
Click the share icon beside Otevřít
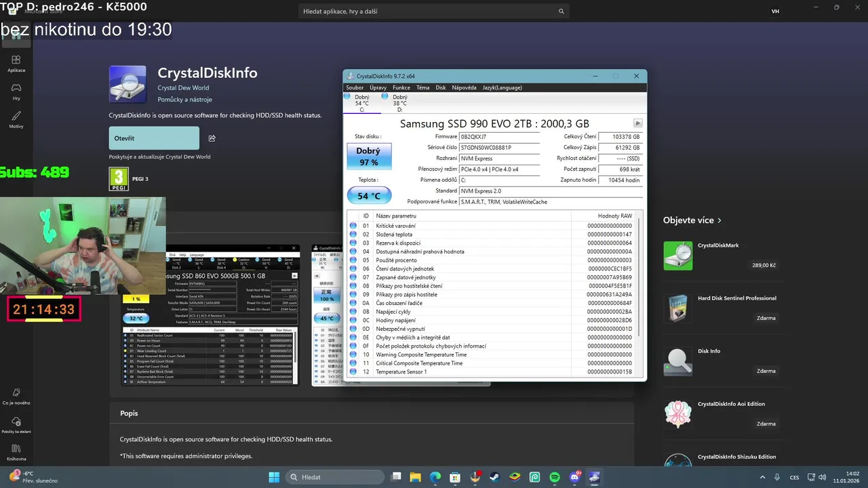click(212, 138)
